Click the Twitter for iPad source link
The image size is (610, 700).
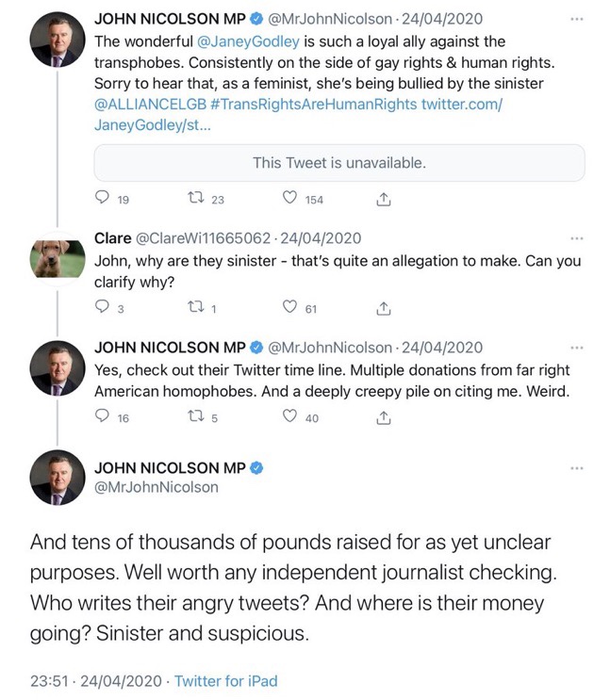226,680
